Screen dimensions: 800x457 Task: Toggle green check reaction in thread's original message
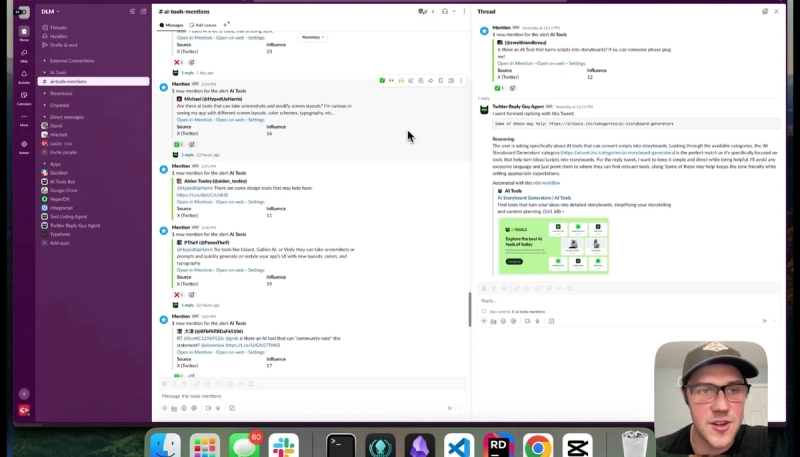[500, 88]
